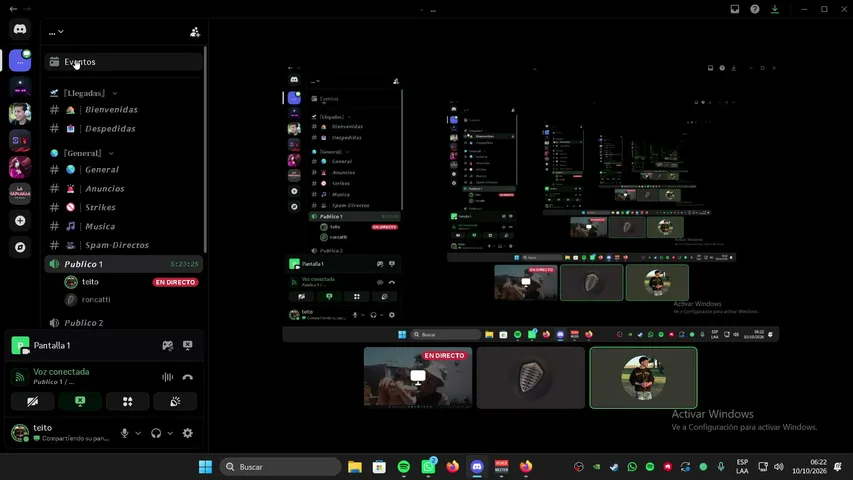
Task: Select the middle participant tile with shield avatar
Action: pyautogui.click(x=531, y=378)
